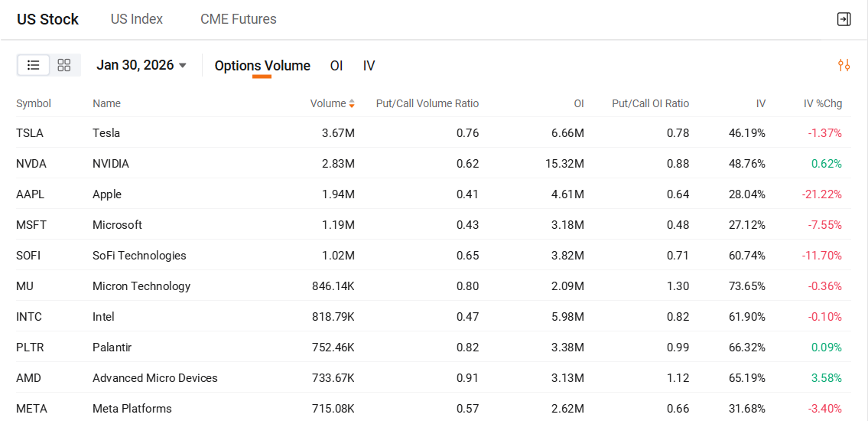
Task: Collapse panel using top-right arrow icon
Action: tap(844, 19)
